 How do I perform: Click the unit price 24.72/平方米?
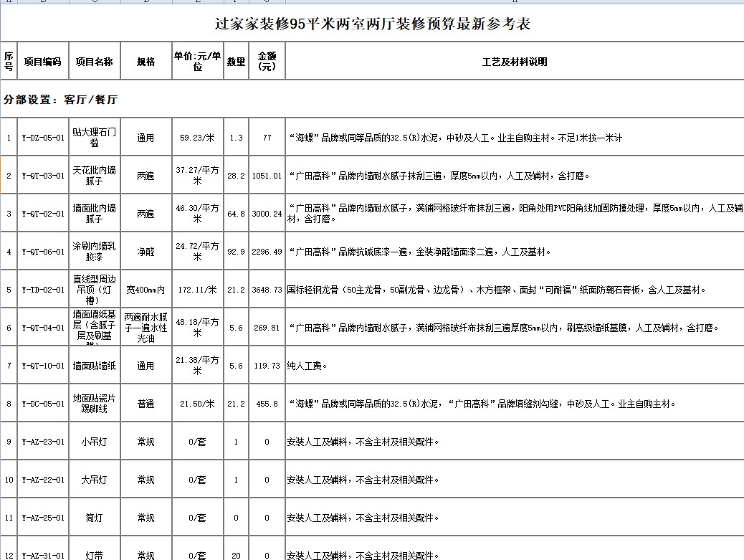197,252
